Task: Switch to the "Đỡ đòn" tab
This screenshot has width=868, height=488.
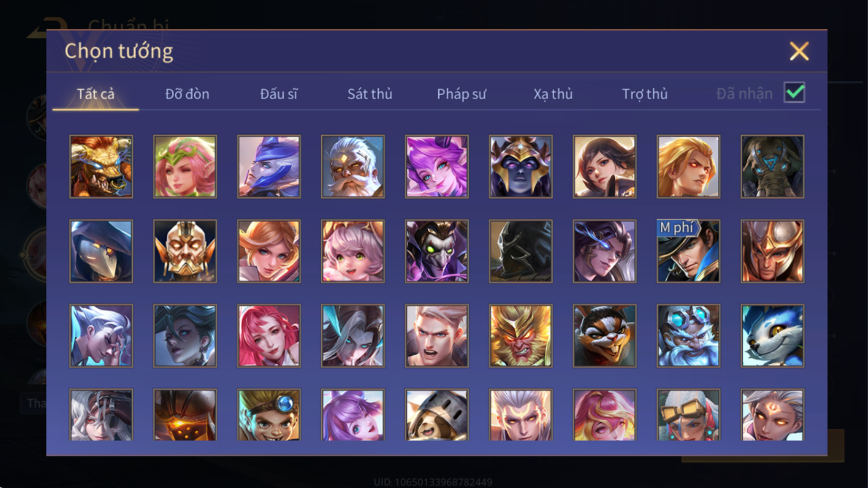Action: [x=187, y=94]
